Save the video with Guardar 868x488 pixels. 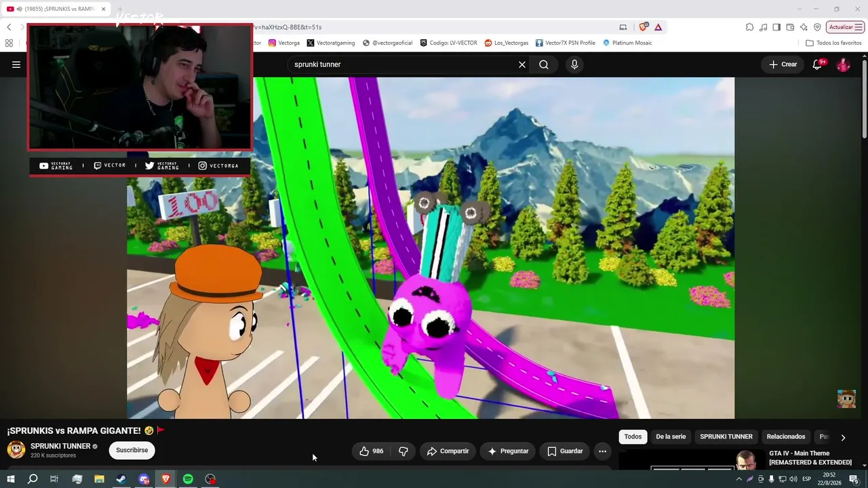pos(565,451)
